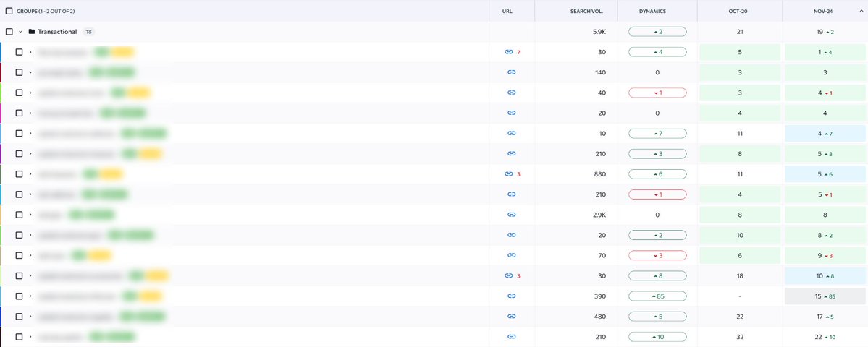Sort by the NOV-24 column header label
This screenshot has height=347, width=868.
[823, 11]
